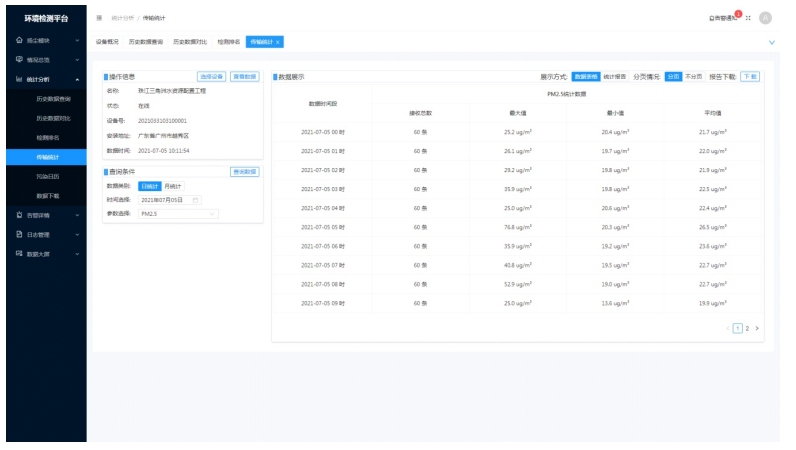Switch display mode to 统计报告
Screen dimensions: 796x450
point(615,76)
